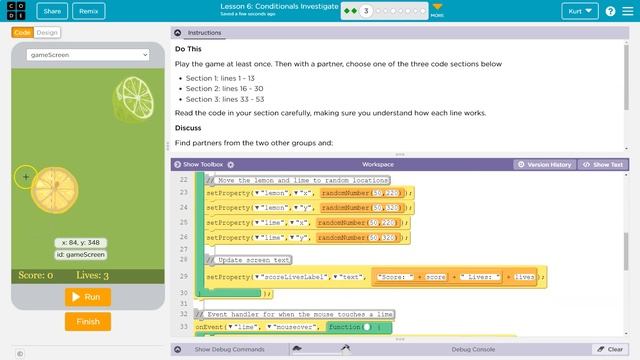Click the lime image in the game

click(x=133, y=99)
